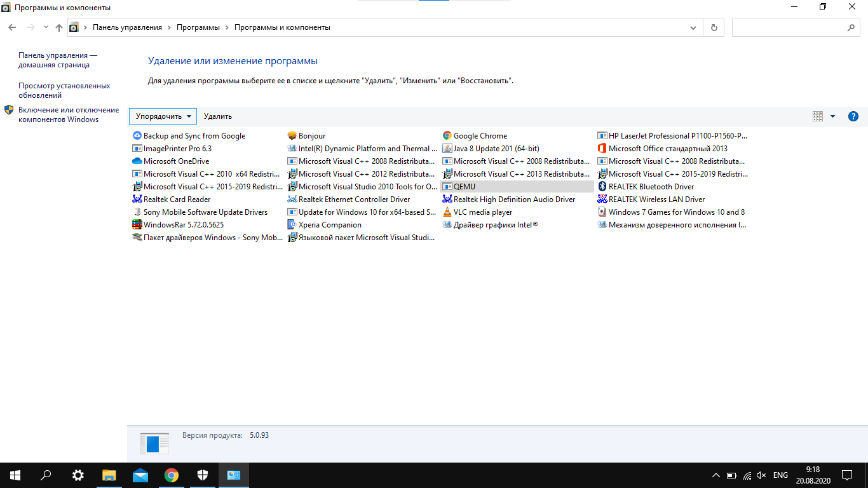Click Панель управления in the breadcrumb

tap(127, 27)
